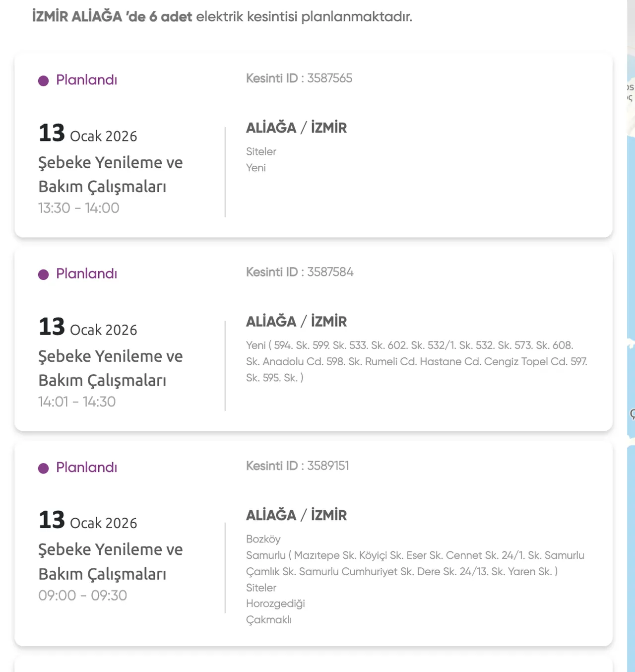Select Kesinti ID 3587584 text
The height and width of the screenshot is (672, 635).
coord(300,272)
